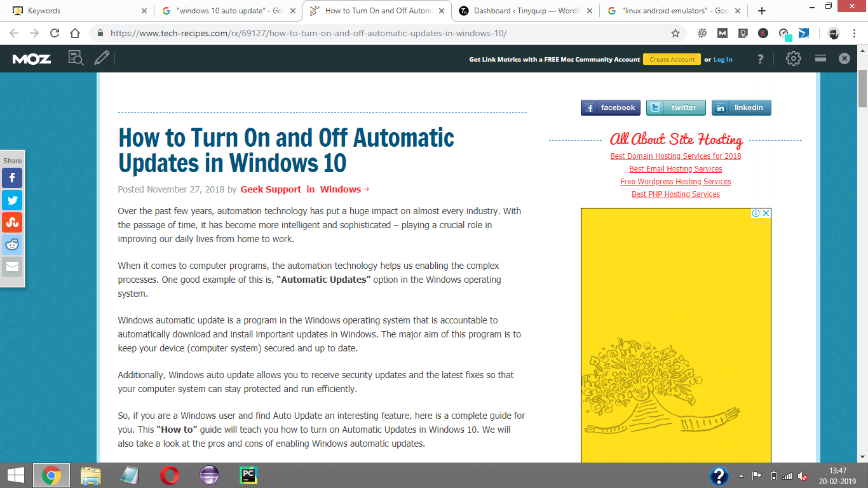Image resolution: width=868 pixels, height=488 pixels.
Task: Open MozBar help question mark
Action: pyautogui.click(x=760, y=59)
